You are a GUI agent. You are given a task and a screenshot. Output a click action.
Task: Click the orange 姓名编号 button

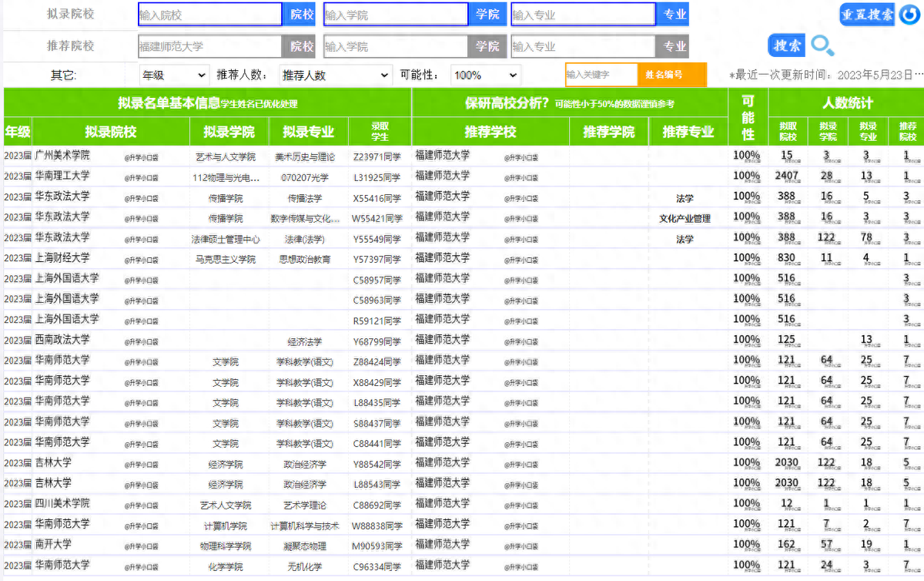click(671, 76)
